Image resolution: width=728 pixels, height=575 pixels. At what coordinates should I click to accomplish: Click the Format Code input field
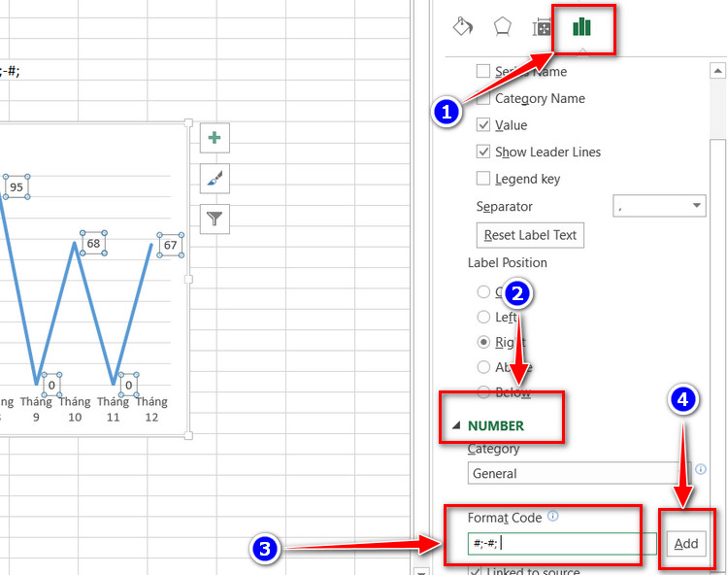point(562,543)
